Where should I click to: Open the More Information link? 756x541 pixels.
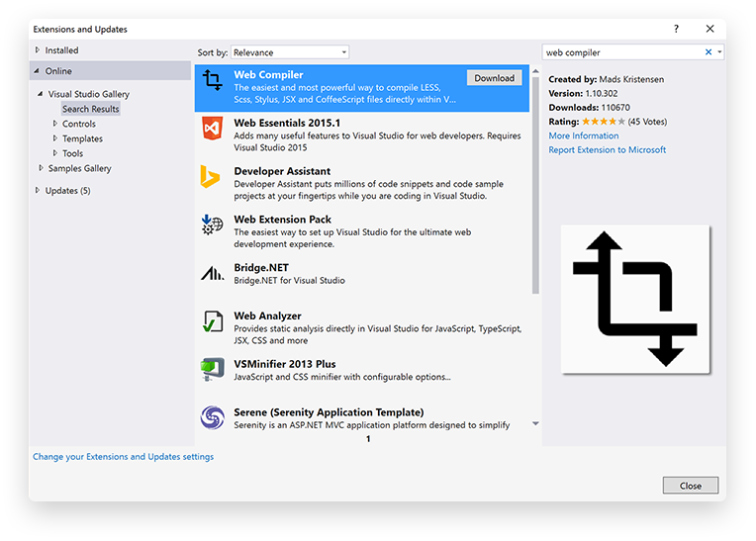584,135
